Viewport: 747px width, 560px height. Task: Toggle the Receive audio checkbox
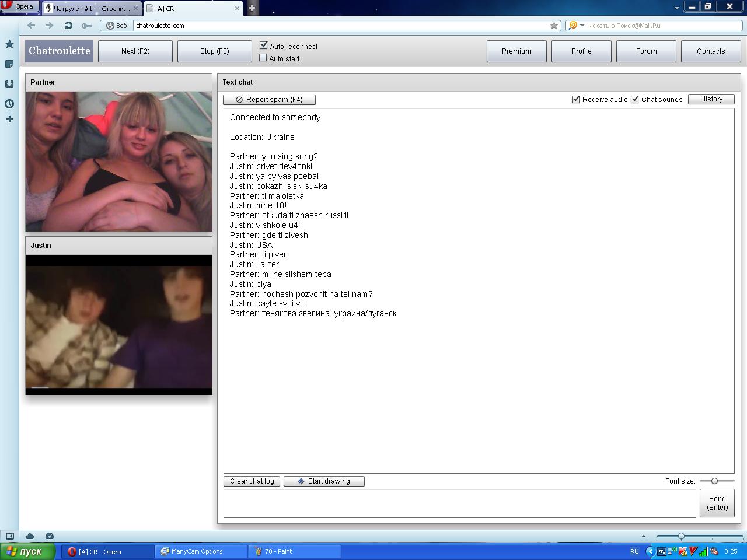[x=576, y=99]
